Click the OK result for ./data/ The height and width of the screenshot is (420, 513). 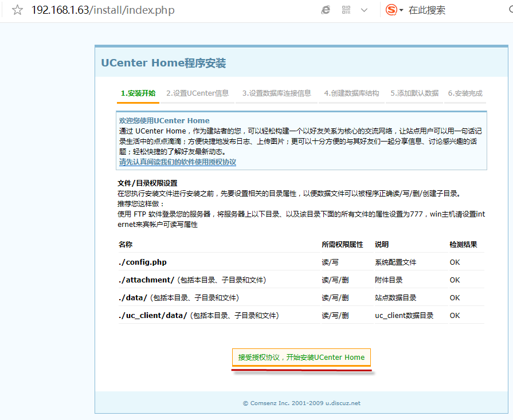coord(455,297)
